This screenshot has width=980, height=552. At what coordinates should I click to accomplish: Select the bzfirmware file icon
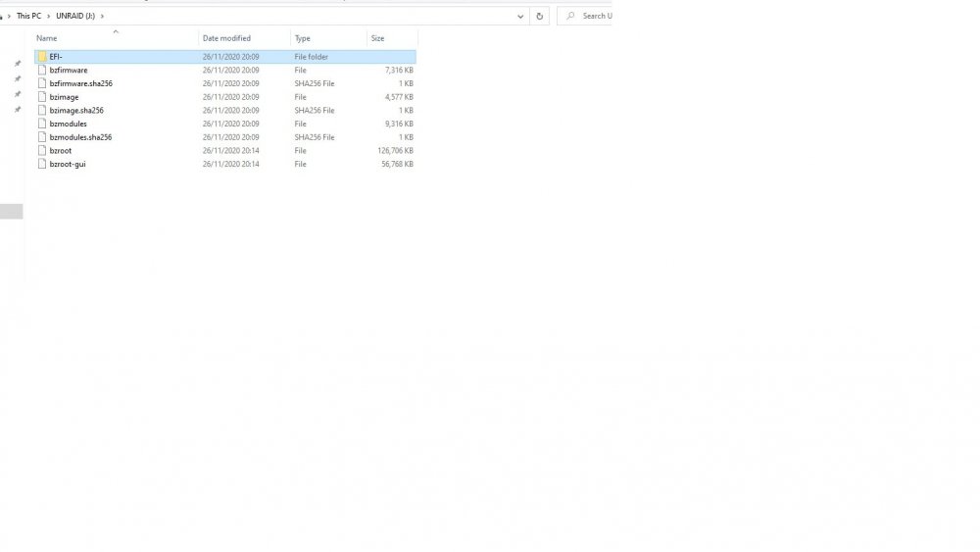pos(42,70)
